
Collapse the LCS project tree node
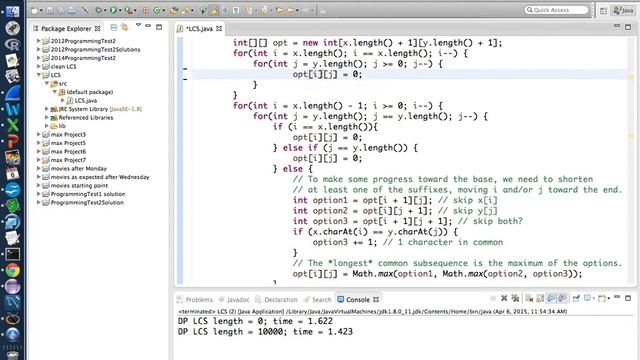pyautogui.click(x=39, y=75)
